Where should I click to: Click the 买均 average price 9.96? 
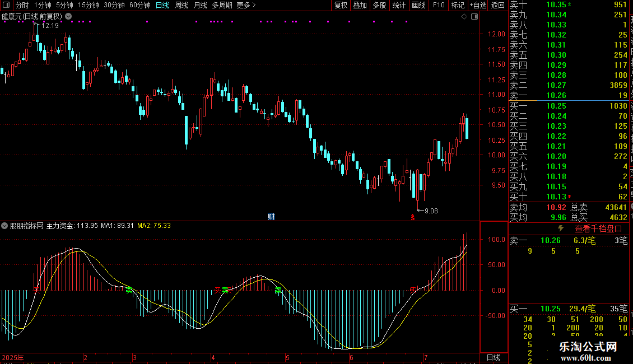pyautogui.click(x=558, y=217)
